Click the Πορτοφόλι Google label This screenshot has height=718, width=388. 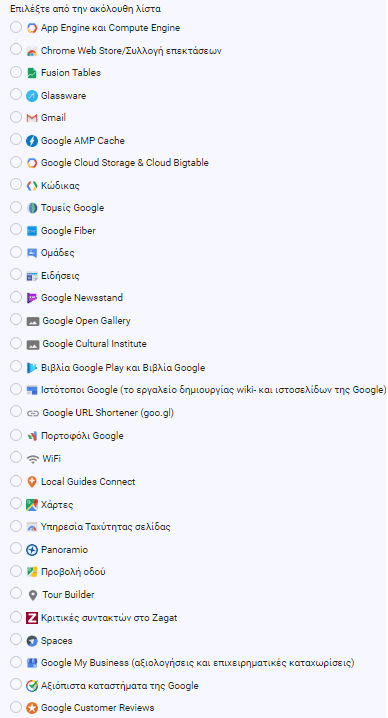(x=82, y=436)
